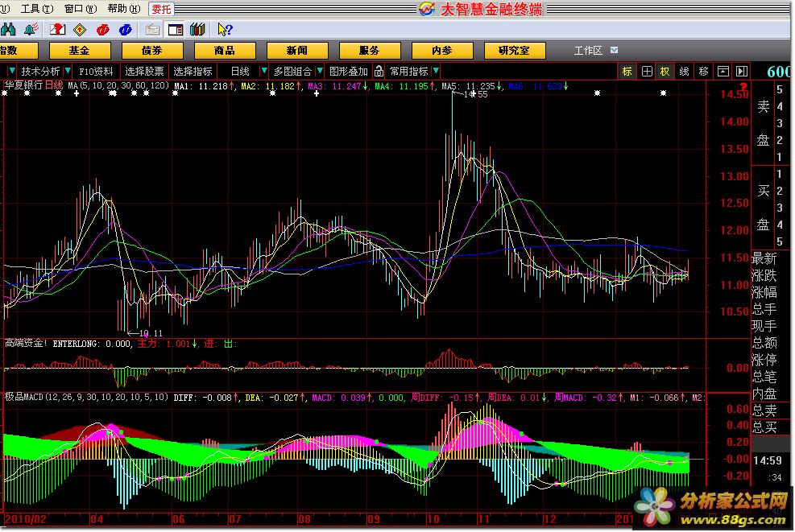
Task: Click the yellow diamond arrow icon
Action: point(80,30)
